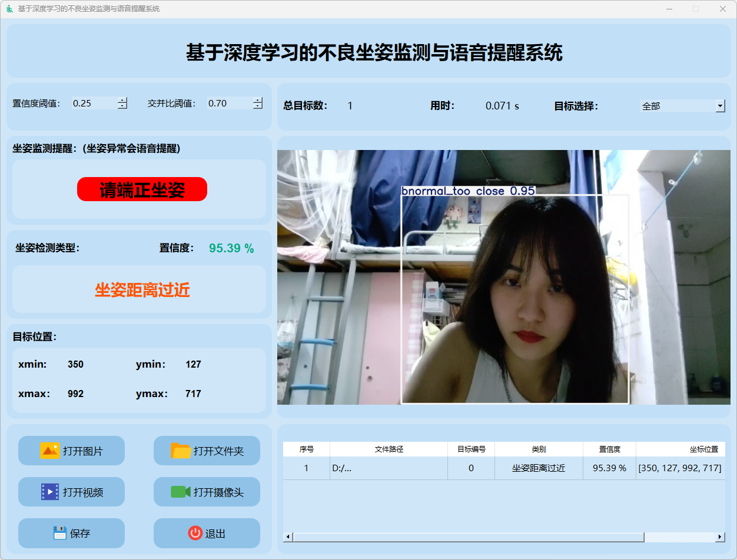Click the folder icon on 打开文件夹 button

tap(181, 451)
